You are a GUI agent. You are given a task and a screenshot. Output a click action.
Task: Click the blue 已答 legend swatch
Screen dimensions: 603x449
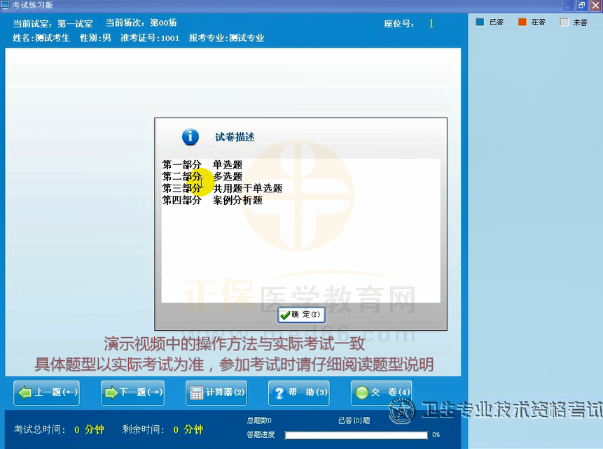[x=480, y=21]
